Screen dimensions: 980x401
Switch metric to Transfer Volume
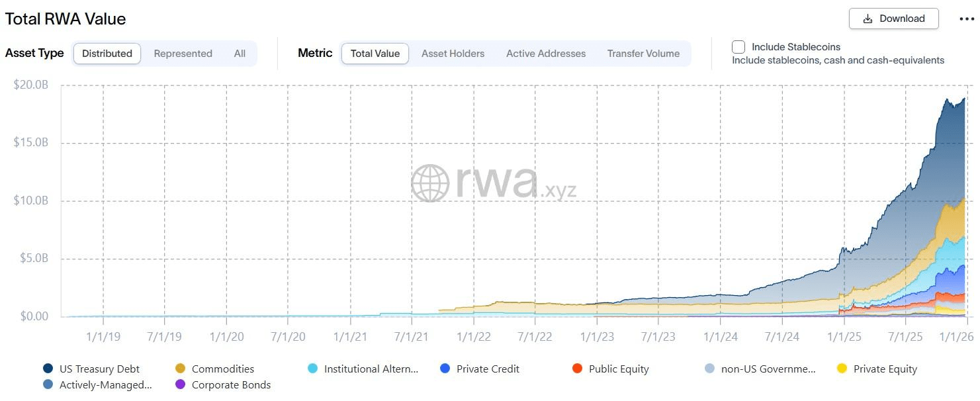(643, 54)
